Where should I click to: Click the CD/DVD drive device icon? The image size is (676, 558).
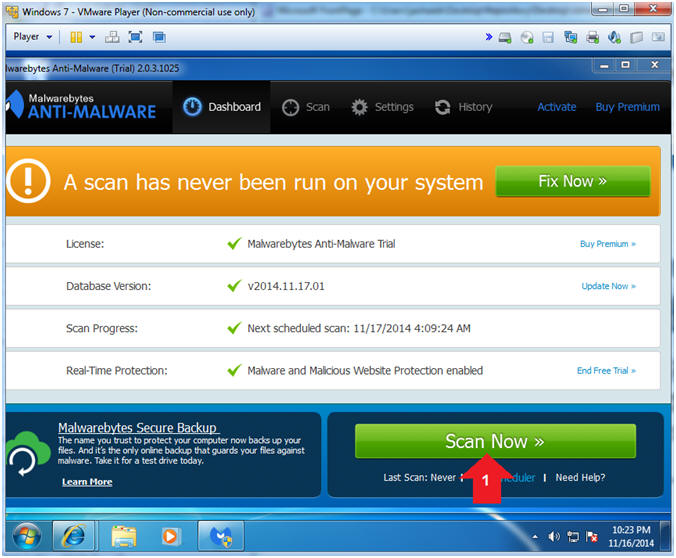tap(527, 38)
